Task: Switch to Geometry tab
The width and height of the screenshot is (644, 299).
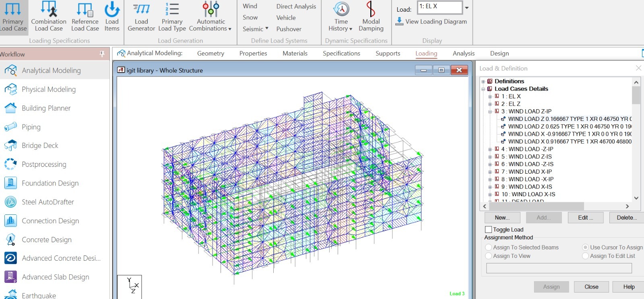Action: tap(211, 53)
